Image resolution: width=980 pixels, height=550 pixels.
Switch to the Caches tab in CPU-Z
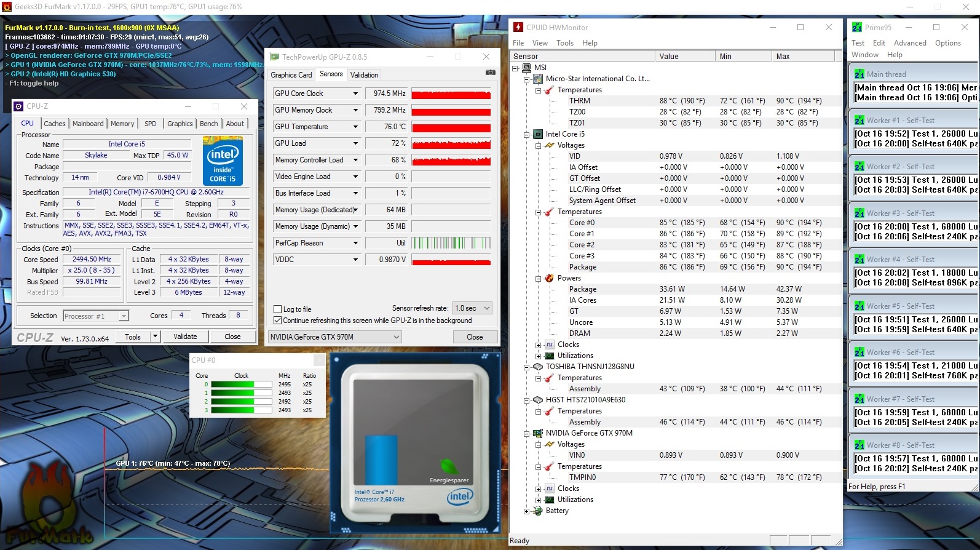pos(55,124)
